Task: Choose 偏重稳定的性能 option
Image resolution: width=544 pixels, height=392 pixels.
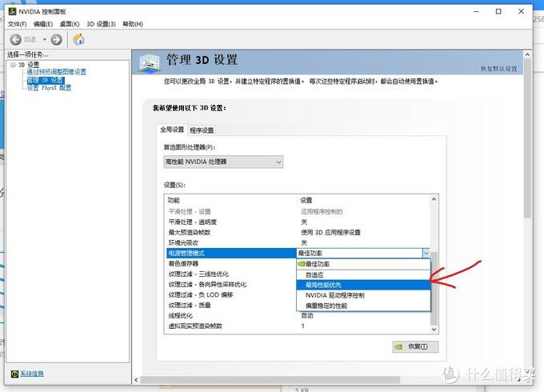Action: pyautogui.click(x=363, y=306)
